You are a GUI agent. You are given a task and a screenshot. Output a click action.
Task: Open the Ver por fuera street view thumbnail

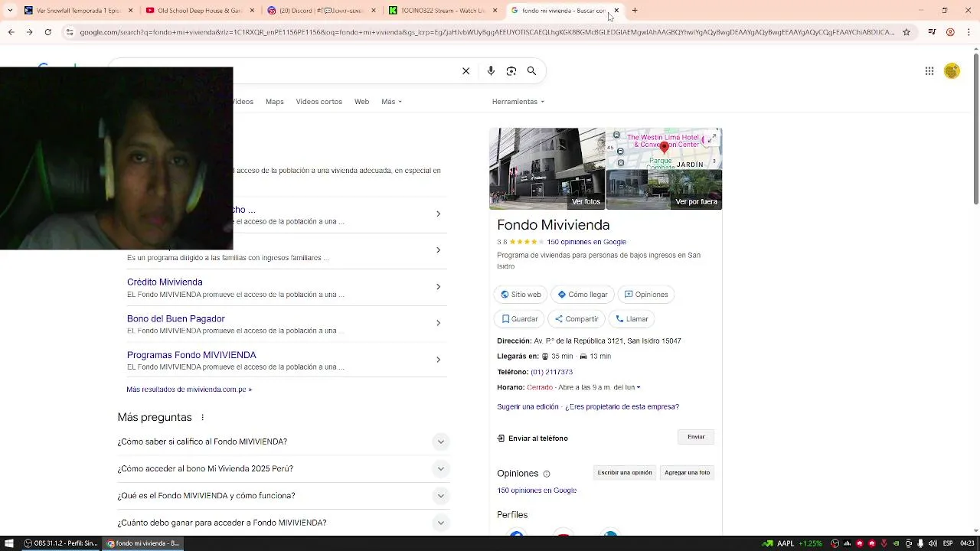tap(664, 189)
